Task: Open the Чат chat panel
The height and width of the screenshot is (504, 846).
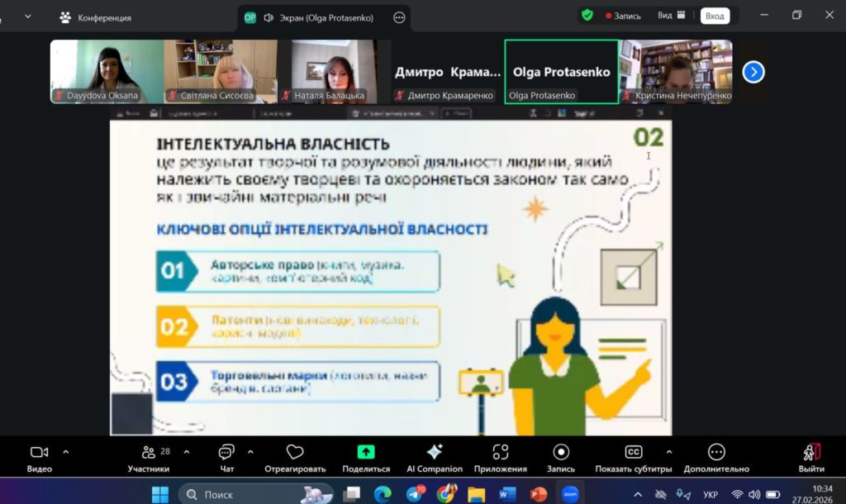Action: click(x=226, y=453)
